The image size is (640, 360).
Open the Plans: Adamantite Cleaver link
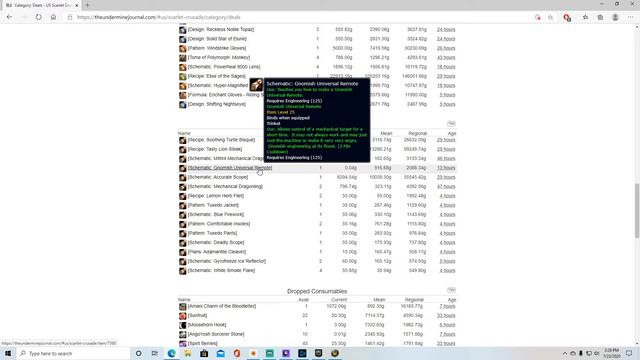click(217, 252)
